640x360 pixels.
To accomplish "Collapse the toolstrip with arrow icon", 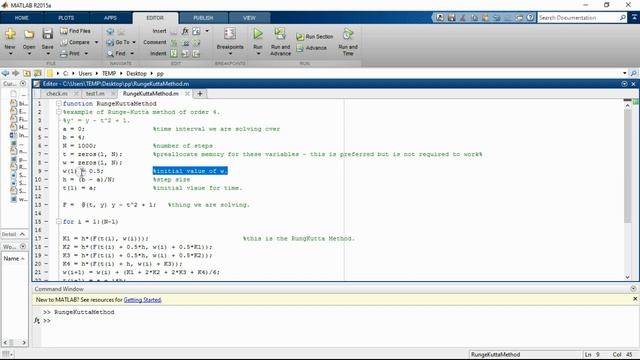I will coord(634,18).
